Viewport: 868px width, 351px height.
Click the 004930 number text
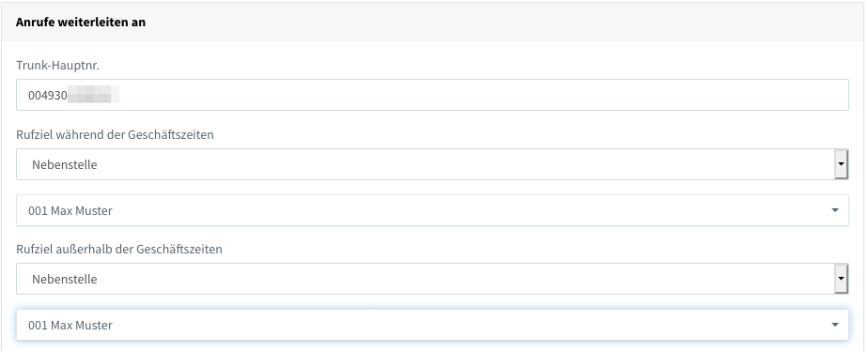tap(48, 95)
